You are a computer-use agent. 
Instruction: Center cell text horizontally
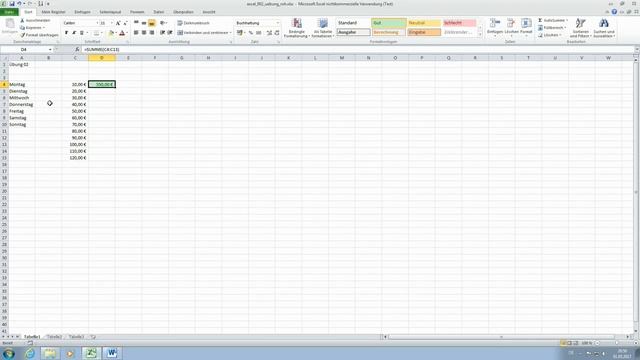click(144, 33)
